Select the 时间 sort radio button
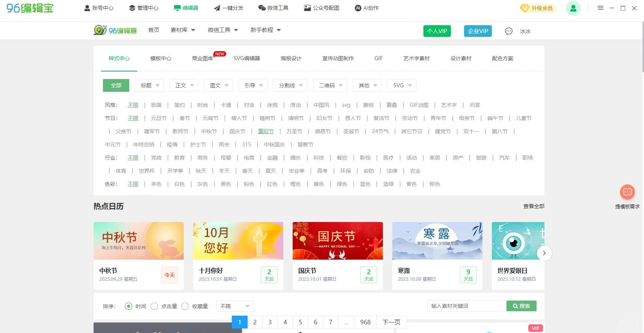This screenshot has height=333, width=644. tap(128, 306)
